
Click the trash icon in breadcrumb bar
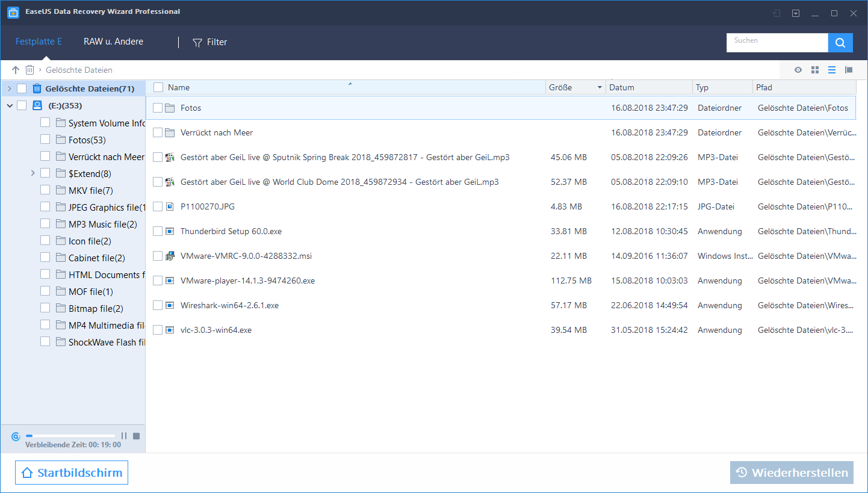[x=29, y=70]
